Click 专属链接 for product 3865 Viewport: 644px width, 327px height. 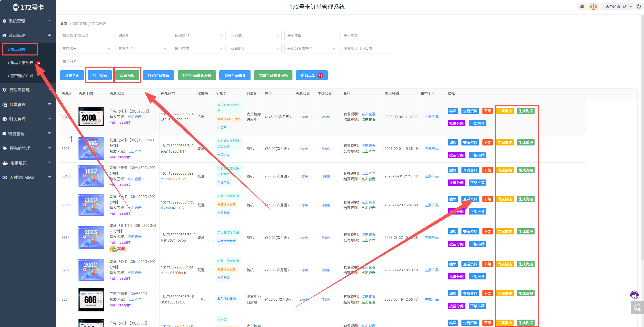pyautogui.click(x=505, y=232)
